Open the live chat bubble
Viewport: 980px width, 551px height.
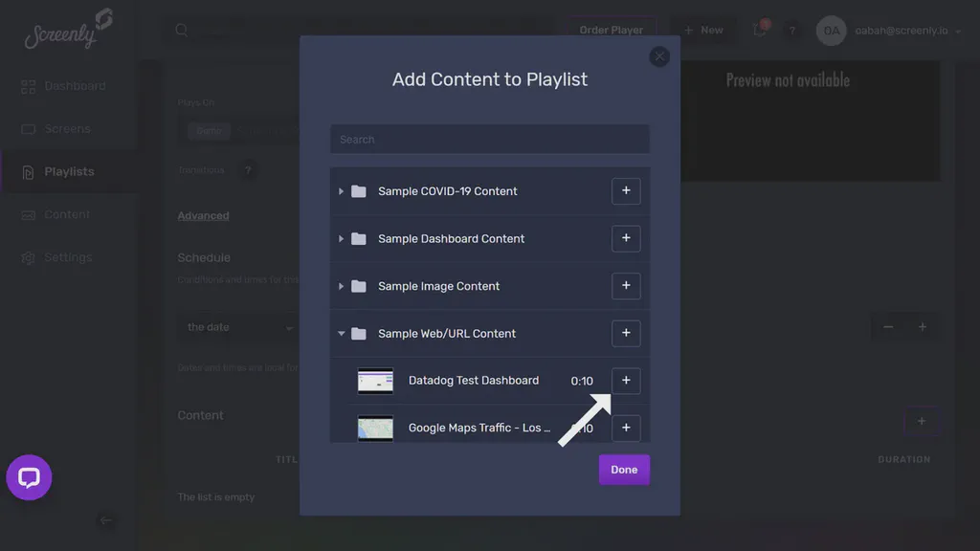29,477
